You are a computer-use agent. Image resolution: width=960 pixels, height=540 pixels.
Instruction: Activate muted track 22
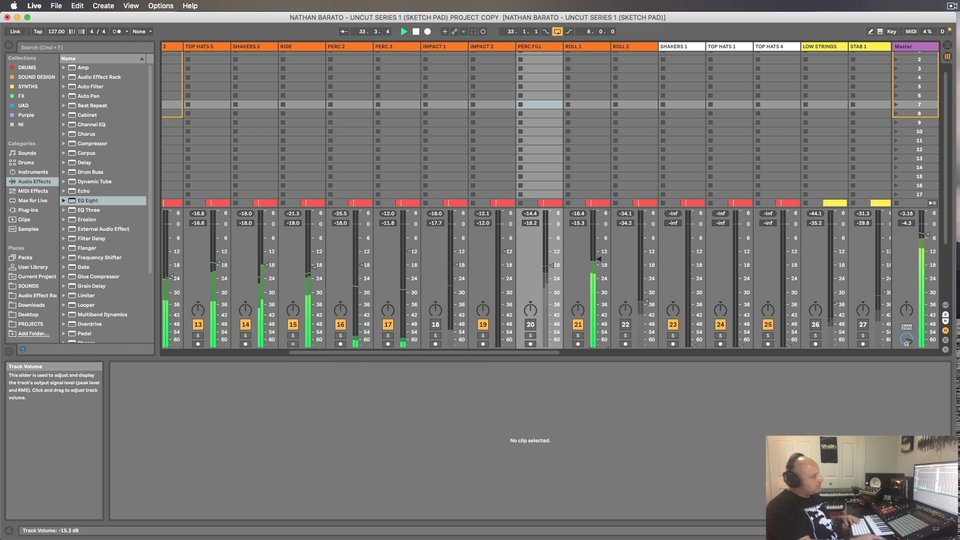point(625,324)
